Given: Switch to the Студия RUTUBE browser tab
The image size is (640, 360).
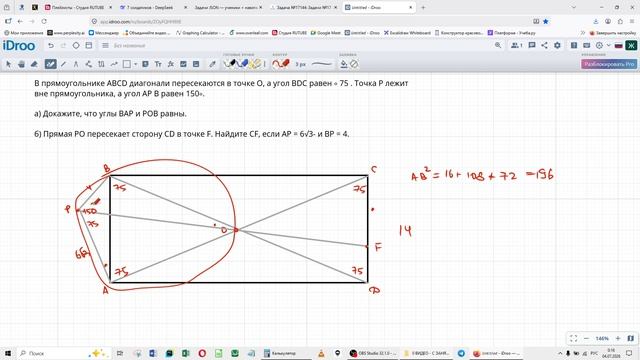Looking at the screenshot, I should point(78,7).
